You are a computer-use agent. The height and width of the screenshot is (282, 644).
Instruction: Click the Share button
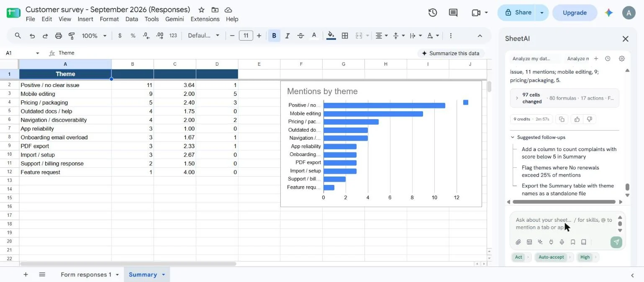(518, 13)
